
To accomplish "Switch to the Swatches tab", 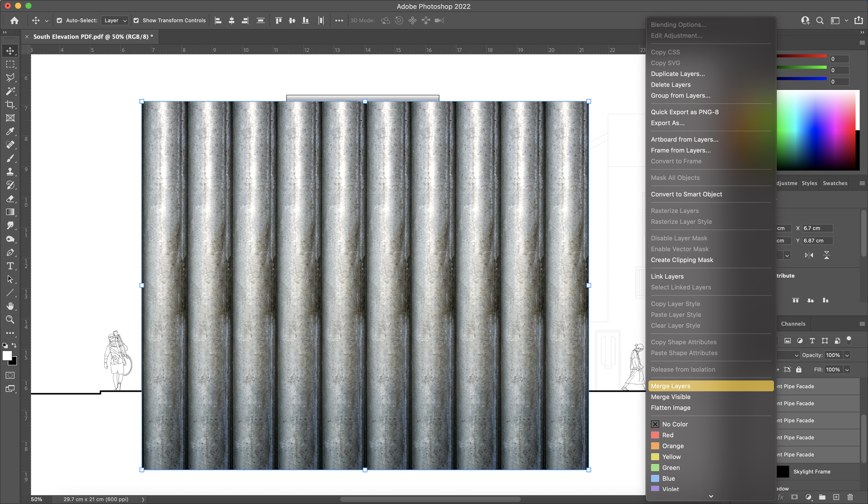I will click(835, 183).
